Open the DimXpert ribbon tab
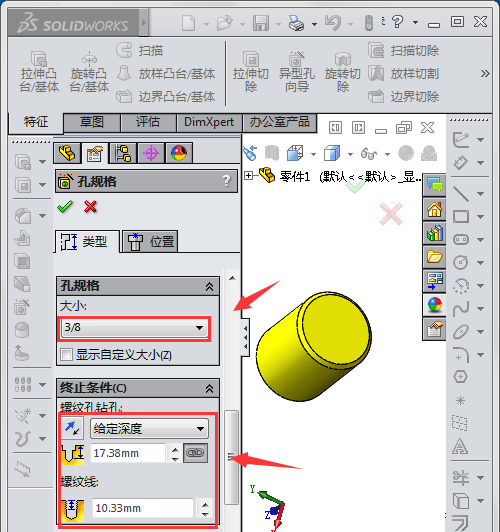 [209, 122]
